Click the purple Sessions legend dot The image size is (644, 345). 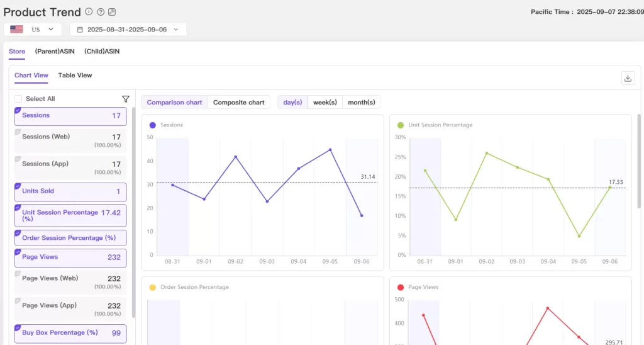coord(153,125)
